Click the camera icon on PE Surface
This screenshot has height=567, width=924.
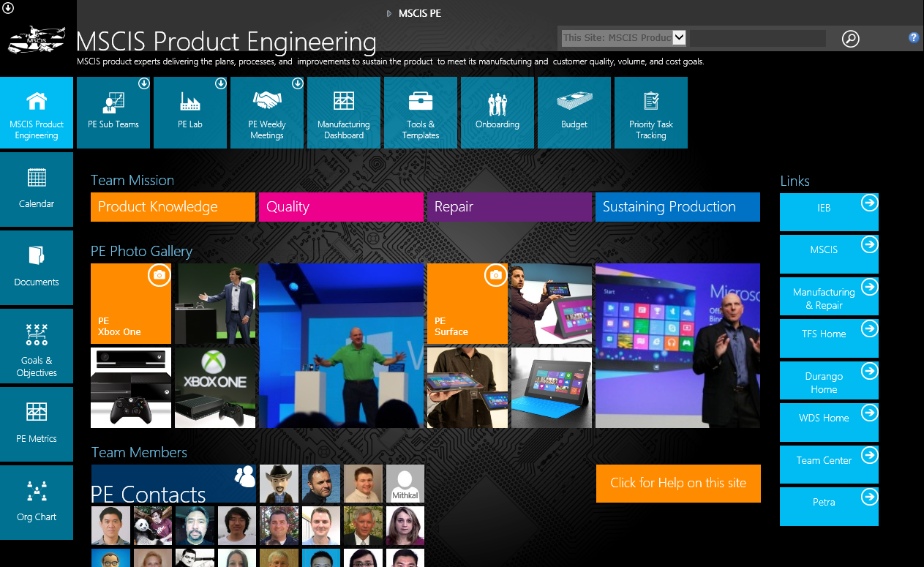pyautogui.click(x=496, y=275)
